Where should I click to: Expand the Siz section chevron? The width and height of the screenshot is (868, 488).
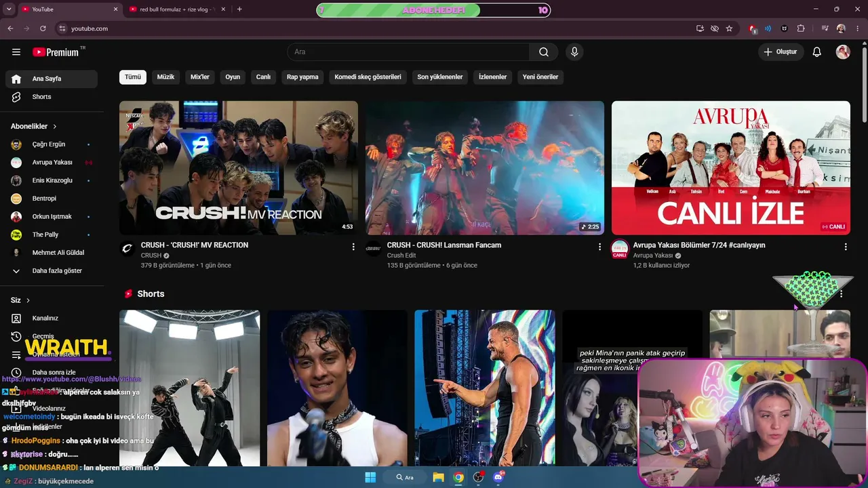pyautogui.click(x=28, y=300)
